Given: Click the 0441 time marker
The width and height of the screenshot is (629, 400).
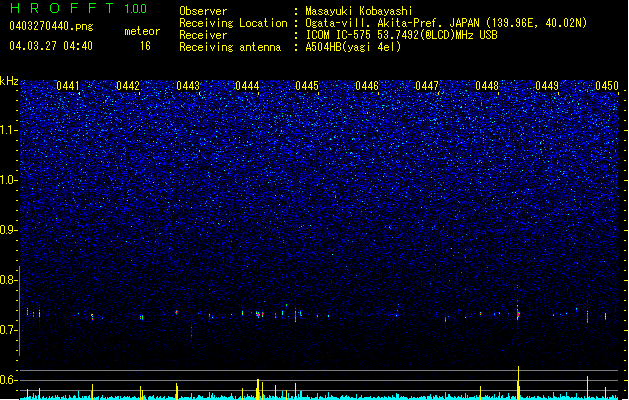Looking at the screenshot, I should (68, 86).
